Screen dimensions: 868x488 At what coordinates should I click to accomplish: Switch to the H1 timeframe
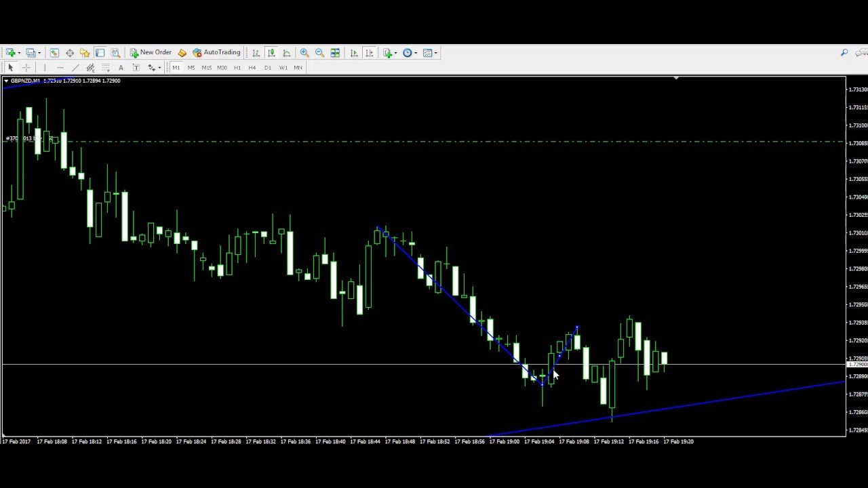(x=237, y=68)
